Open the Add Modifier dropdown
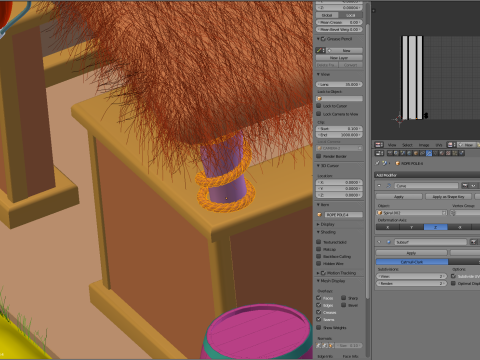Image resolution: width=480 pixels, height=360 pixels. (x=428, y=175)
